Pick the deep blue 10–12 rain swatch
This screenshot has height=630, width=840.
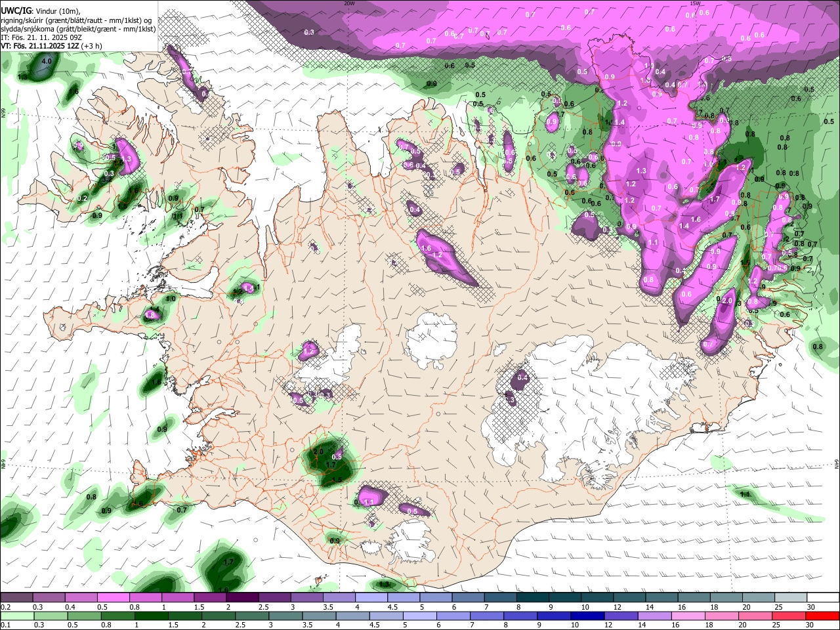click(x=586, y=616)
